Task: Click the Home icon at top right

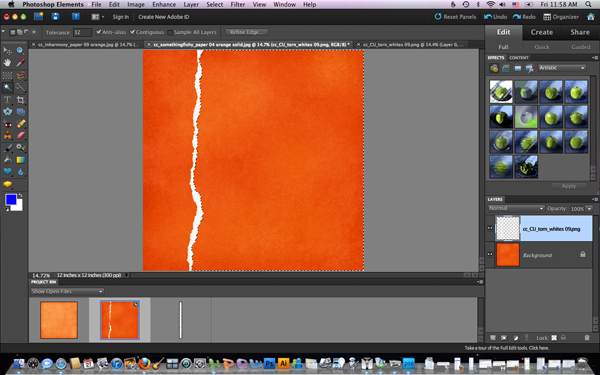Action: coord(590,16)
